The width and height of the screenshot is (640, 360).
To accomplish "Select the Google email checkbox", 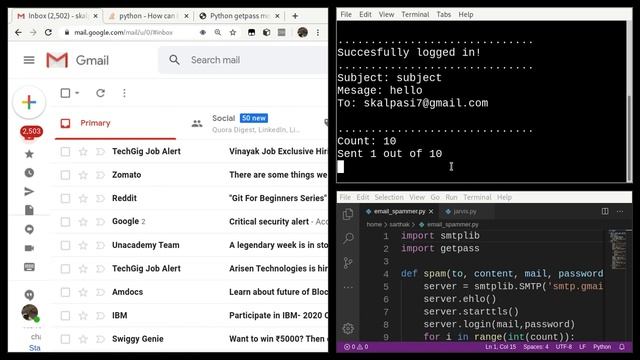I will [65, 222].
